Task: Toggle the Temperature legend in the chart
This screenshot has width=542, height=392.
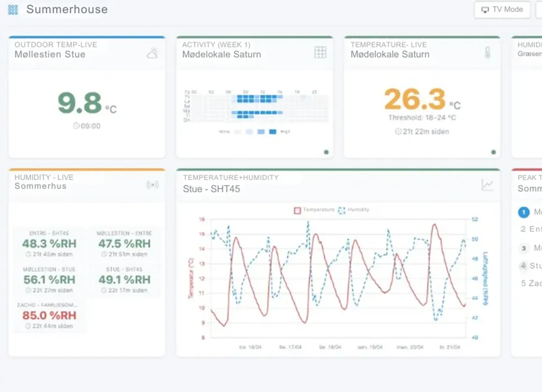Action: pos(314,210)
